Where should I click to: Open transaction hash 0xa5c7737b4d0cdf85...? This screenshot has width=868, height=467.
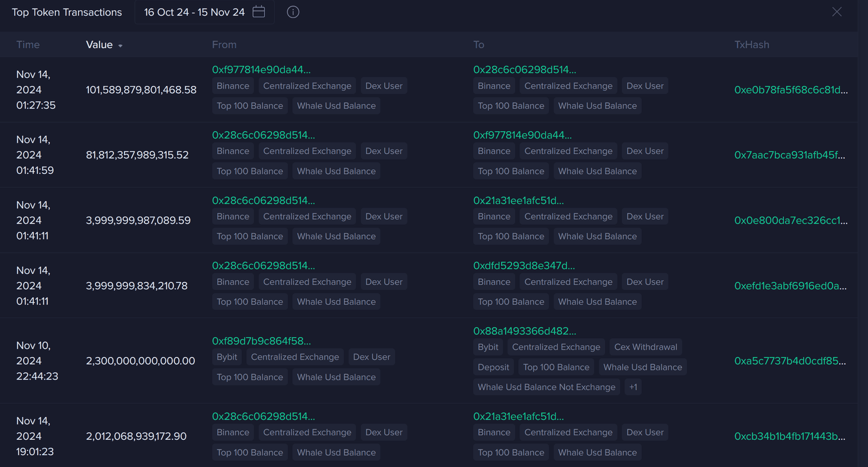[x=790, y=361]
